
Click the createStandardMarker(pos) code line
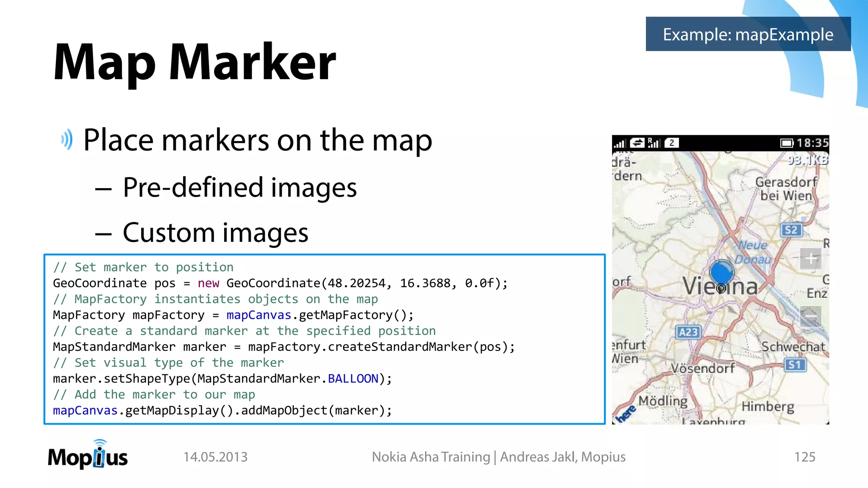tap(284, 347)
